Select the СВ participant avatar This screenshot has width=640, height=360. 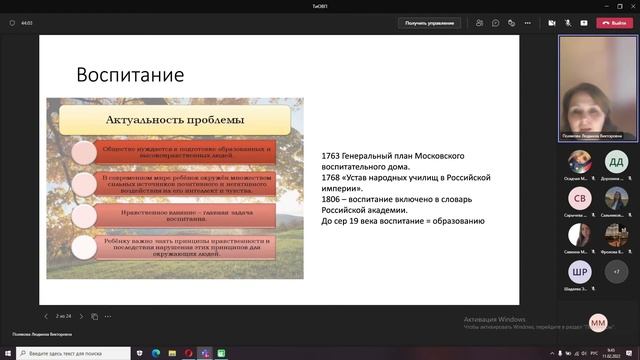point(580,199)
